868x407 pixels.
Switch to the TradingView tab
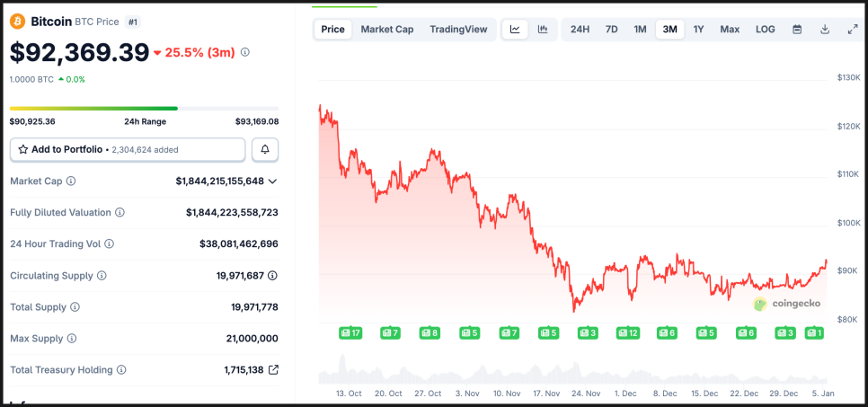(458, 29)
